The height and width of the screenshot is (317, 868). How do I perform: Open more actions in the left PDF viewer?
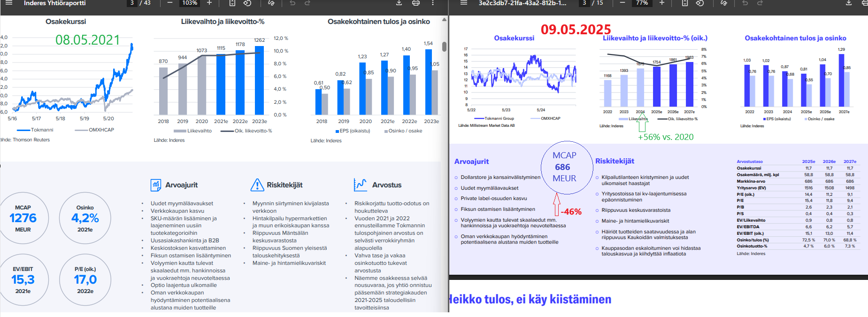(433, 3)
